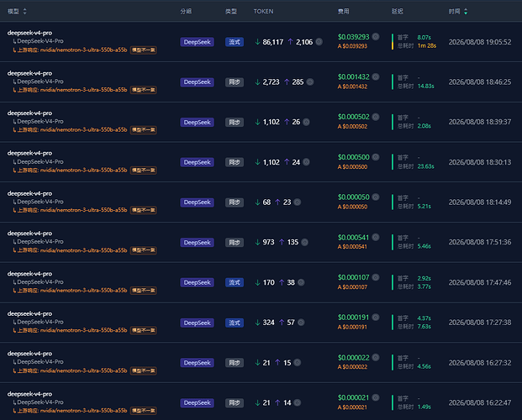The image size is (522, 420).
Task: Click the info icon beside $0.000022 cost
Action: point(376,358)
